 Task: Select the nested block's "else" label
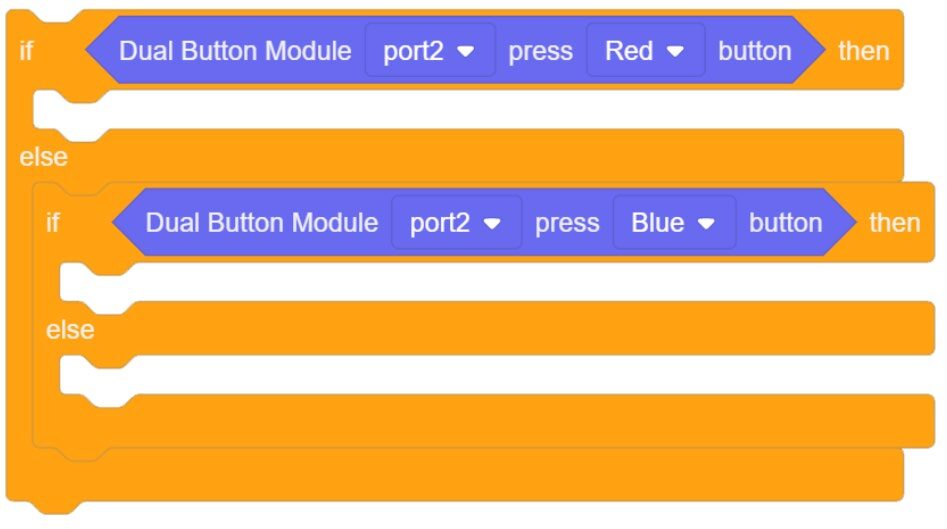pyautogui.click(x=70, y=329)
